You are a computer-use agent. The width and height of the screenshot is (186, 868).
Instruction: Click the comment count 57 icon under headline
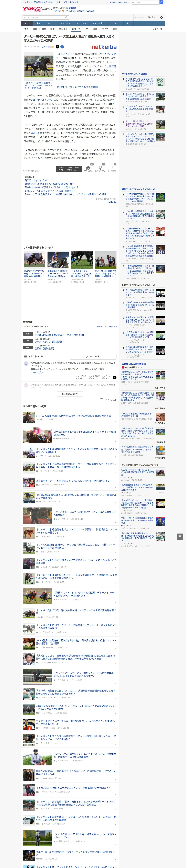click(44, 47)
